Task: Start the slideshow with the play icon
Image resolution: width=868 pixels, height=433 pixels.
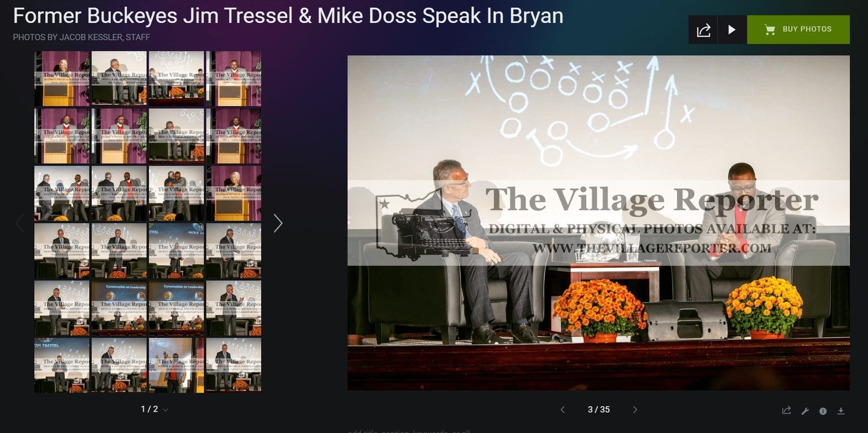Action: pyautogui.click(x=732, y=30)
